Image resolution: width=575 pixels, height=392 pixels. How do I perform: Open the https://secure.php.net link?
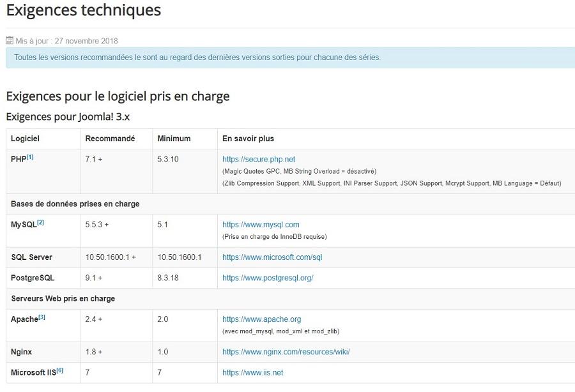[x=259, y=160]
